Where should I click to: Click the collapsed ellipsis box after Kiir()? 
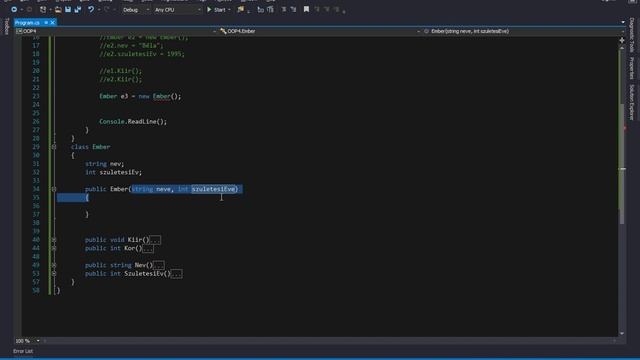(x=155, y=240)
